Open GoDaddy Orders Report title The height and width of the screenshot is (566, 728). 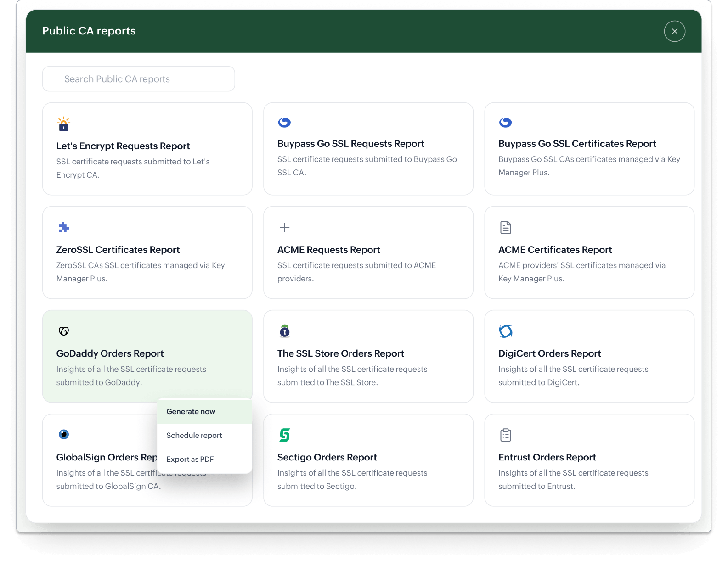tap(110, 353)
